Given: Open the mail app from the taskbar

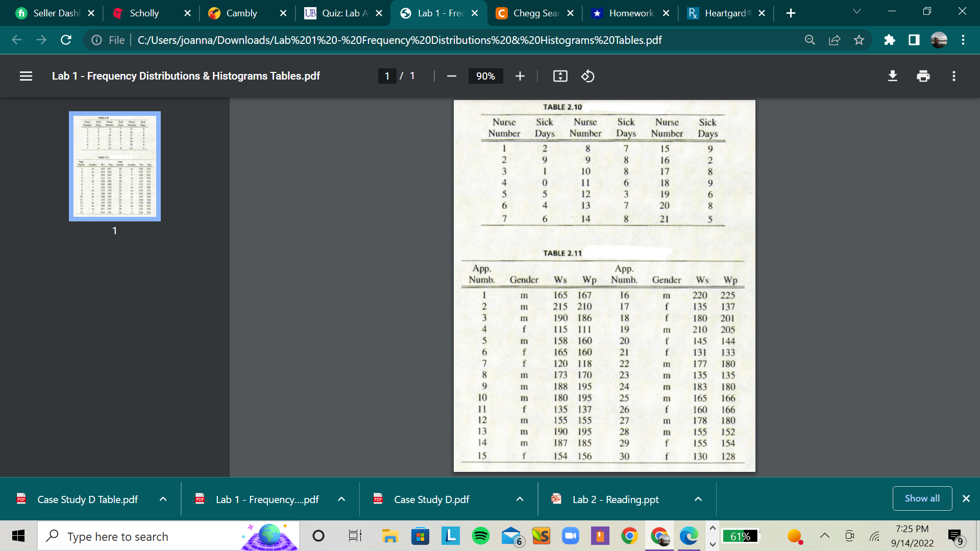Looking at the screenshot, I should click(x=510, y=536).
